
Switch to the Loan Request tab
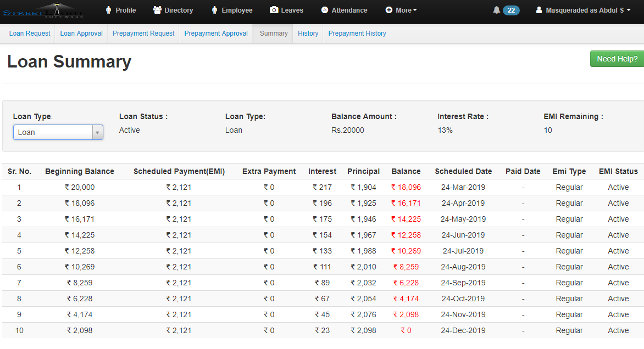pyautogui.click(x=30, y=33)
